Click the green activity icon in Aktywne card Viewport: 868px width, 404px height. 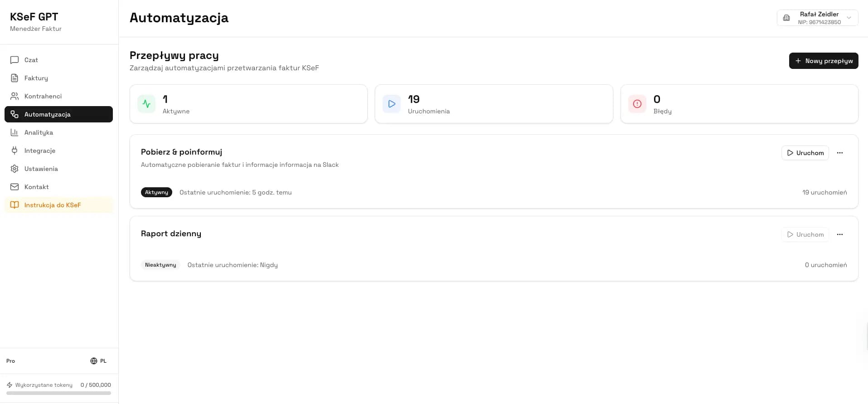146,104
